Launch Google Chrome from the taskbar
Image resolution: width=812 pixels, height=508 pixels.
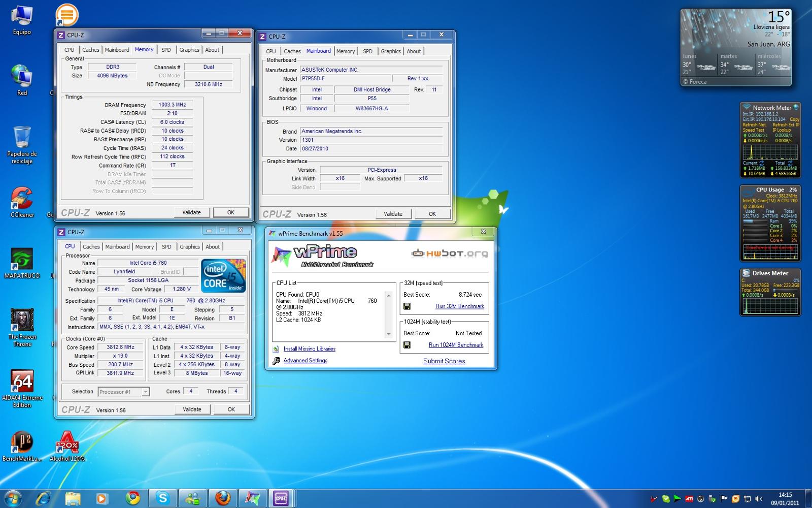pos(133,498)
